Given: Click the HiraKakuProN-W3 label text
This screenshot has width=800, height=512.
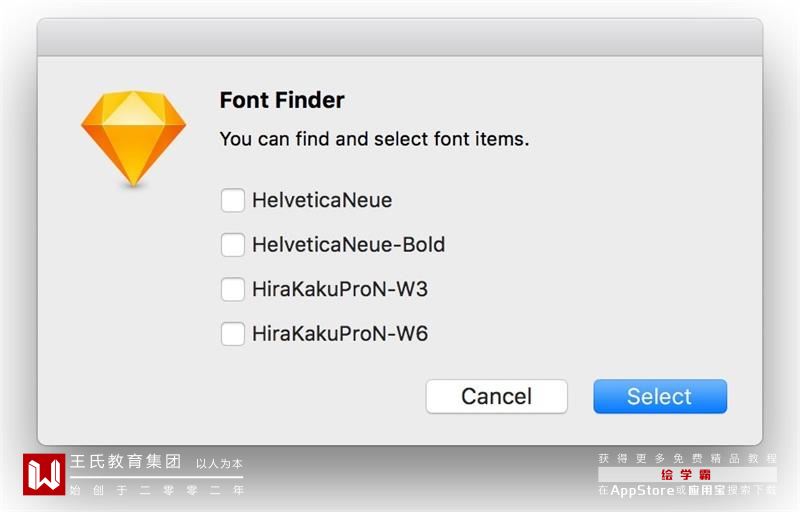Looking at the screenshot, I should click(x=340, y=290).
